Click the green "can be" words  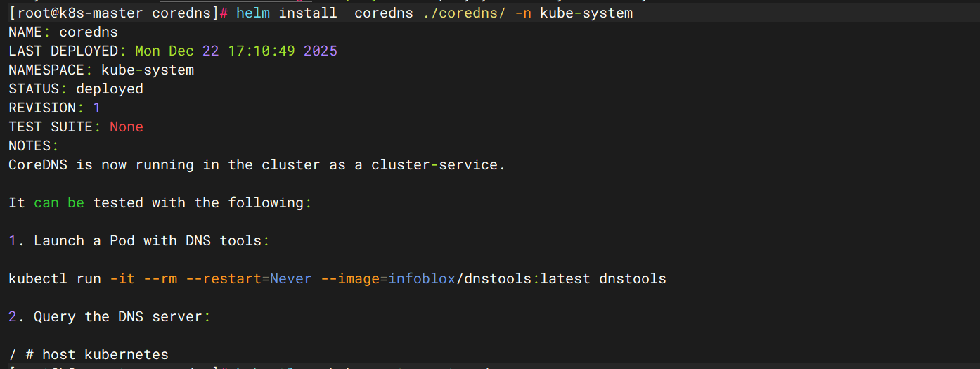(x=59, y=203)
